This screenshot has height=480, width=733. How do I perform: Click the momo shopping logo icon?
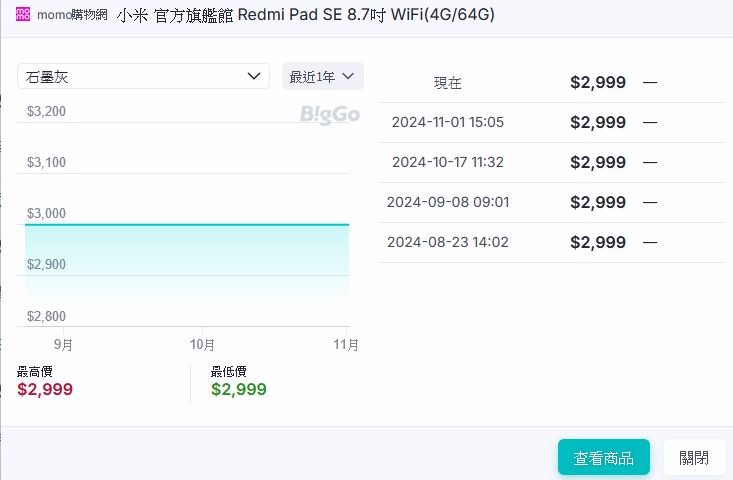[23, 14]
